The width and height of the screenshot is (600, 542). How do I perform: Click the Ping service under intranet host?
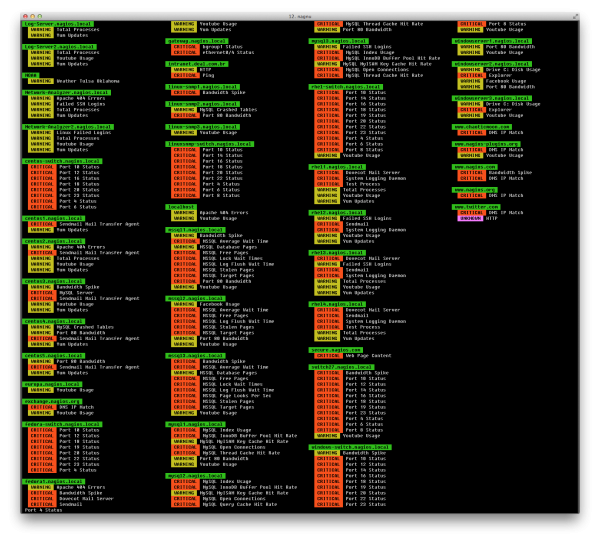pos(208,75)
